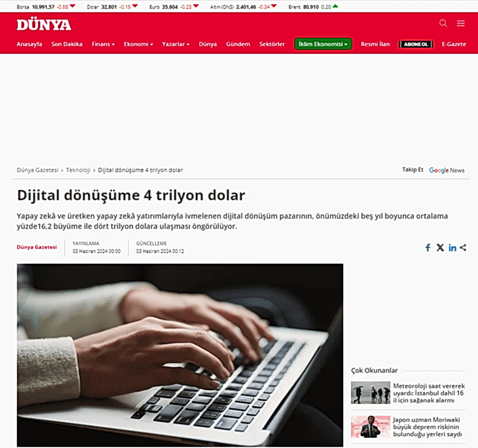Open Japon uzman Moriwaki article link
The height and width of the screenshot is (448, 478).
click(x=427, y=427)
